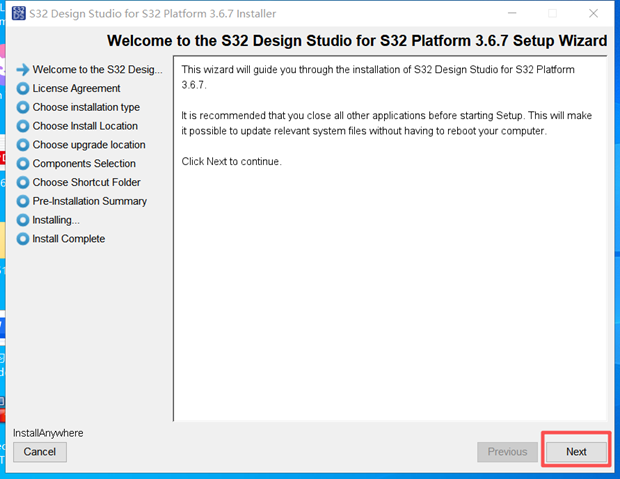Click the Setup Wizard welcome heading
Image resolution: width=620 pixels, height=479 pixels.
pyautogui.click(x=357, y=41)
